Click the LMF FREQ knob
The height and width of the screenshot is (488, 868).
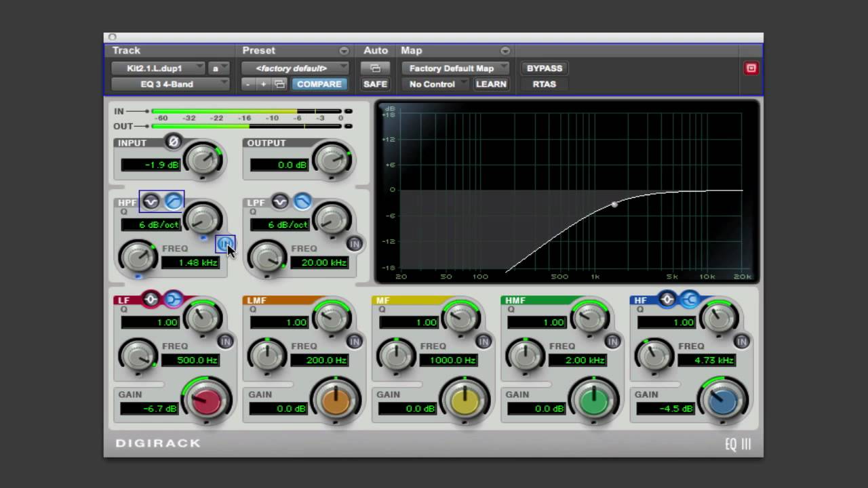(x=267, y=354)
